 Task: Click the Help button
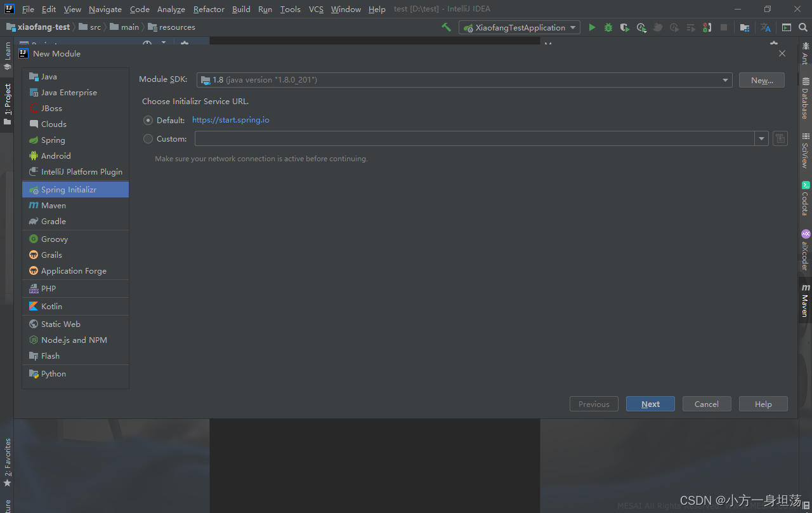tap(763, 404)
